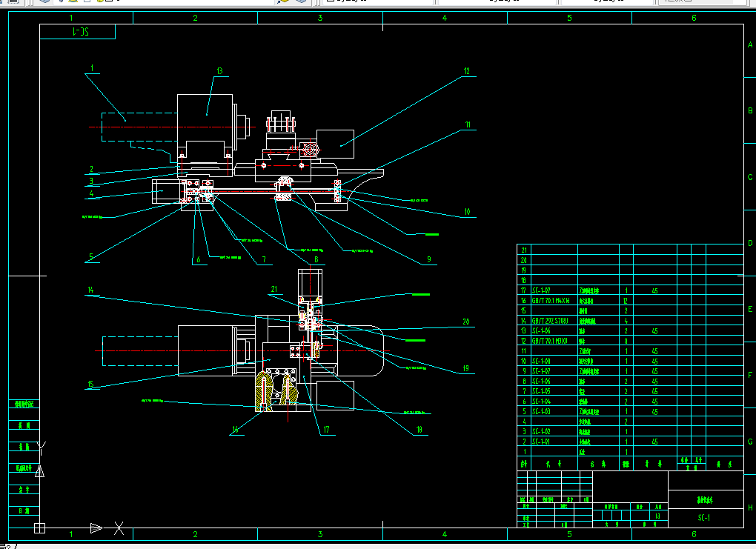Select balloon label 11 in the drawing
Screen dimensions: 756x549
[x=468, y=124]
